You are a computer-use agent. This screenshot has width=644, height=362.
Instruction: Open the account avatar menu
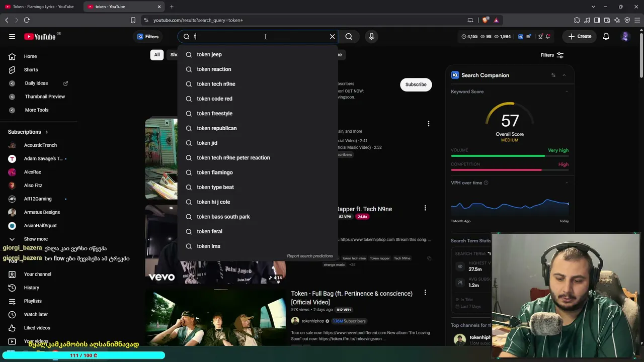point(625,36)
